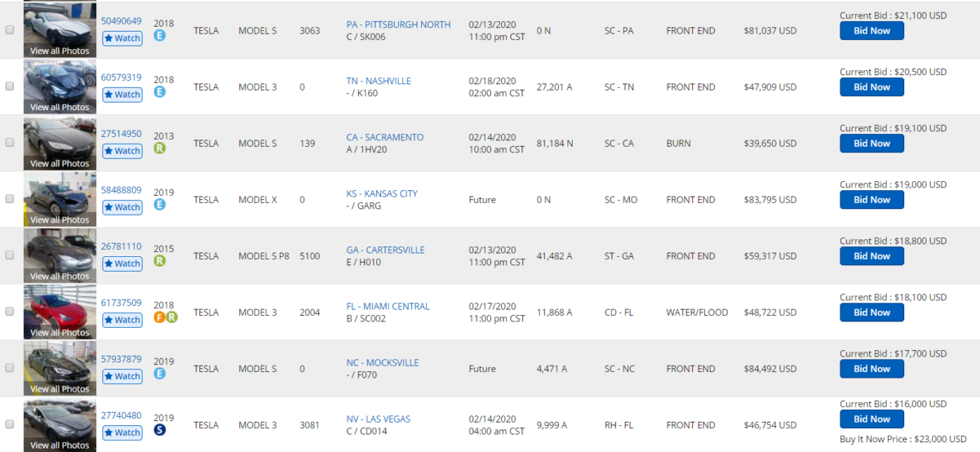
Task: Click the orange F badge on Miami Model 3
Action: 160,317
